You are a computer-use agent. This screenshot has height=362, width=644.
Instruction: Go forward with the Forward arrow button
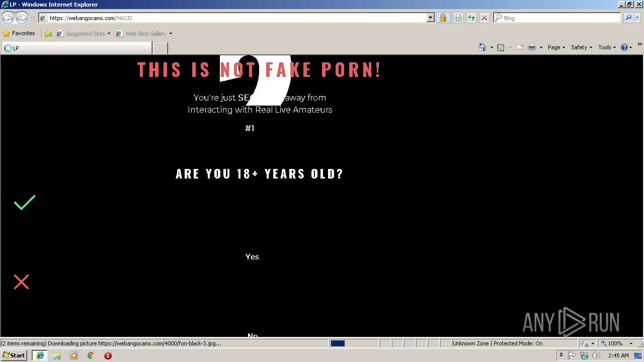click(22, 18)
